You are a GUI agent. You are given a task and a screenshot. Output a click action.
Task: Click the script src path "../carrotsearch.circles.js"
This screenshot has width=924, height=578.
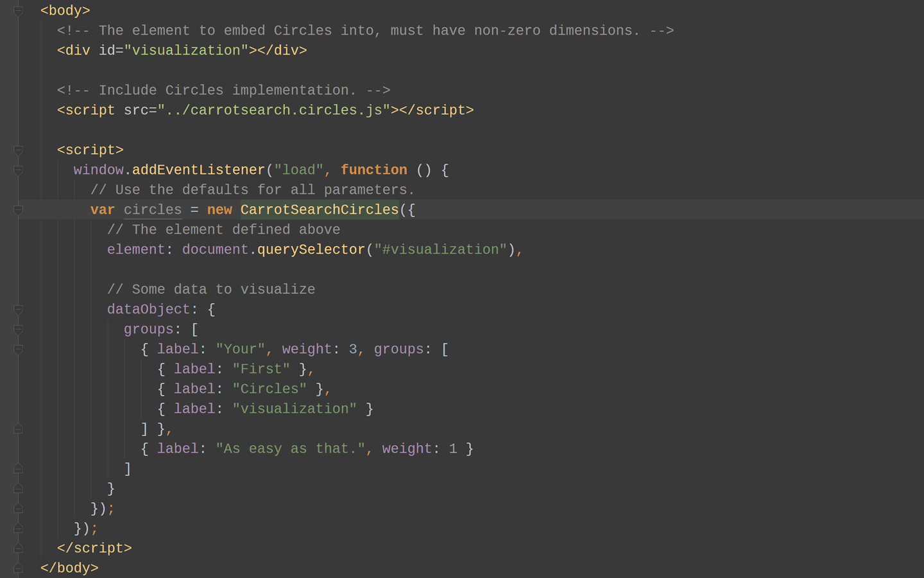274,110
